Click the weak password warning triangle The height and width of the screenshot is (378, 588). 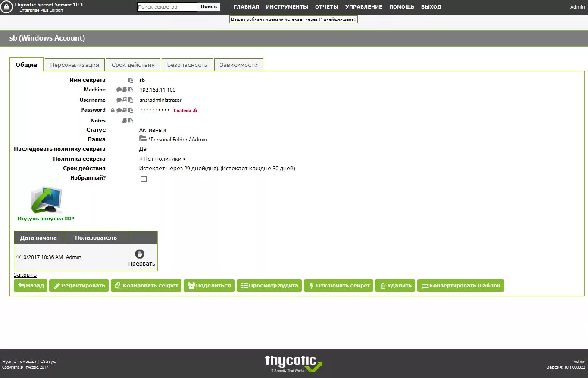pyautogui.click(x=195, y=110)
